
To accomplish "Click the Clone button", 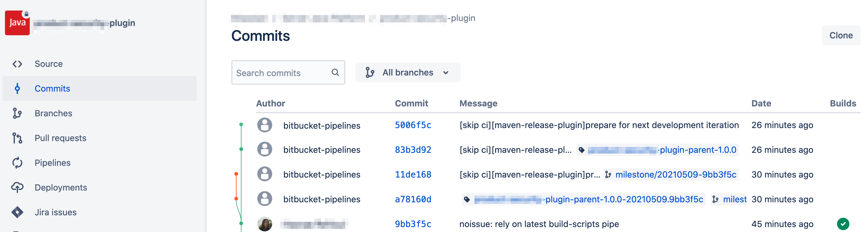I will 841,35.
